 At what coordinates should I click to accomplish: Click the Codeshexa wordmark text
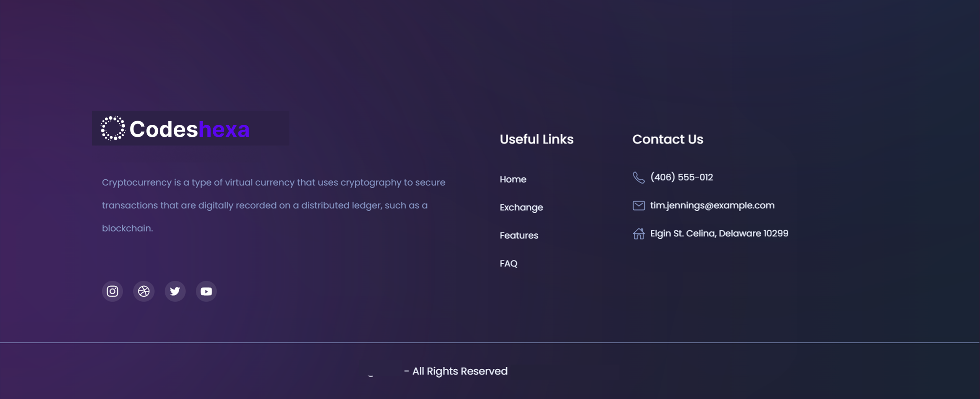pyautogui.click(x=189, y=129)
